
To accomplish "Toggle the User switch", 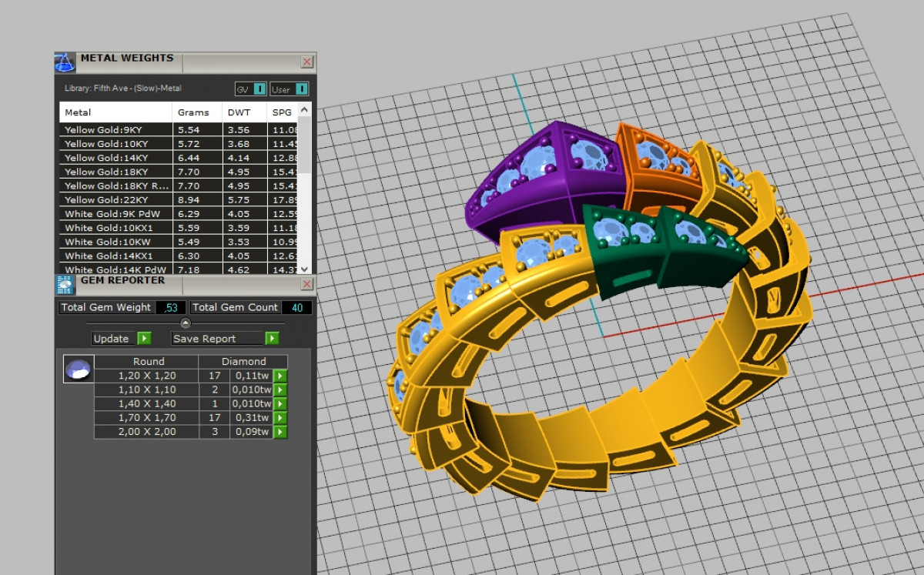I will [300, 89].
